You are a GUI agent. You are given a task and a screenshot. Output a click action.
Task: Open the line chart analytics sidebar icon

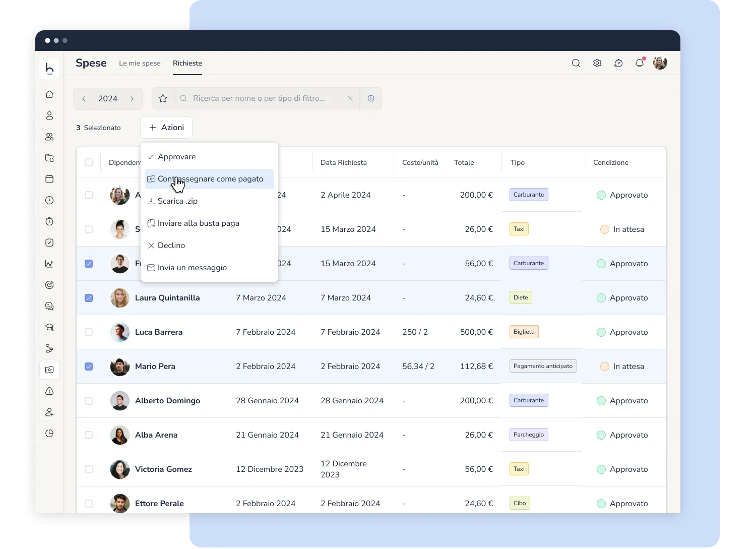pos(49,264)
